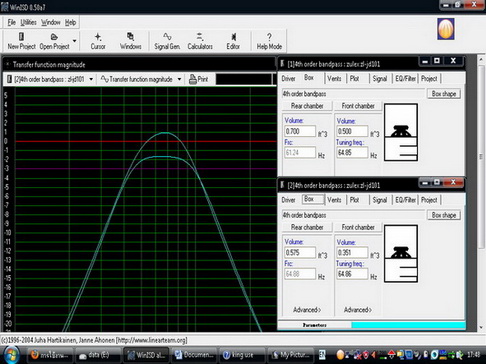Click Front chamber Tuning freq field 64.86
Viewport: 486px width, 364px height.
click(x=352, y=274)
